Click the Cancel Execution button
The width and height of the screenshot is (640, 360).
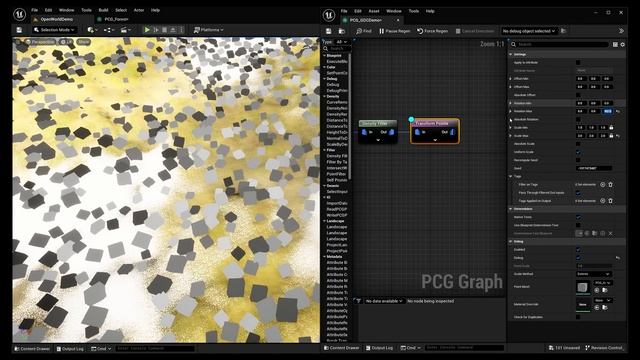point(475,31)
